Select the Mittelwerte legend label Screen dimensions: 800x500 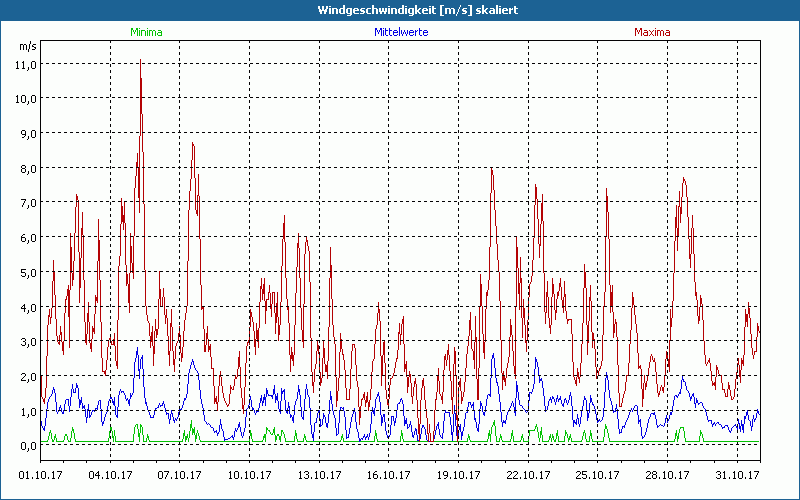click(401, 32)
